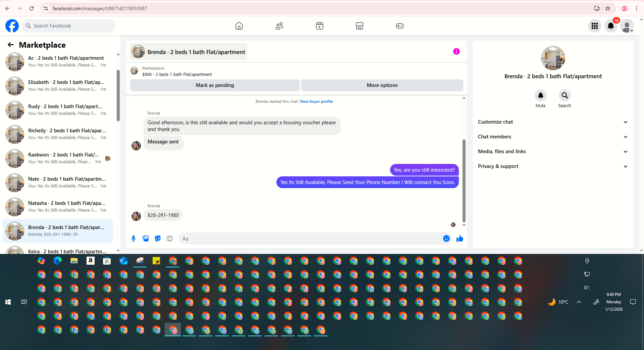Attach a photo with the image icon

(x=146, y=238)
